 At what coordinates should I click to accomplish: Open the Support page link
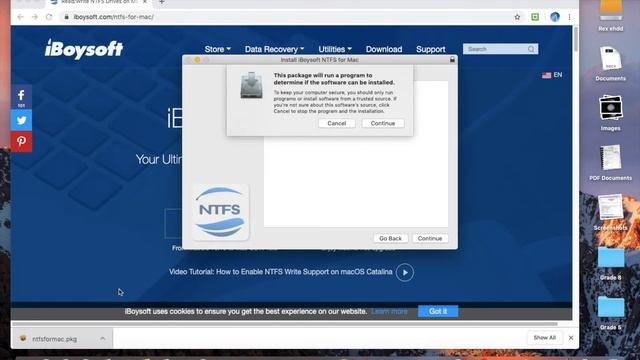pyautogui.click(x=431, y=49)
